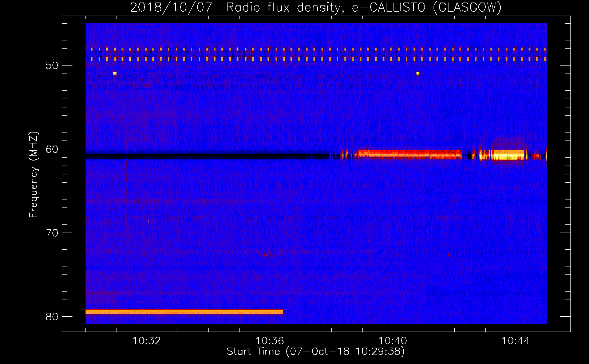Click the '70' frequency tick label
Viewport: 589px width, 364px height.
(x=52, y=233)
